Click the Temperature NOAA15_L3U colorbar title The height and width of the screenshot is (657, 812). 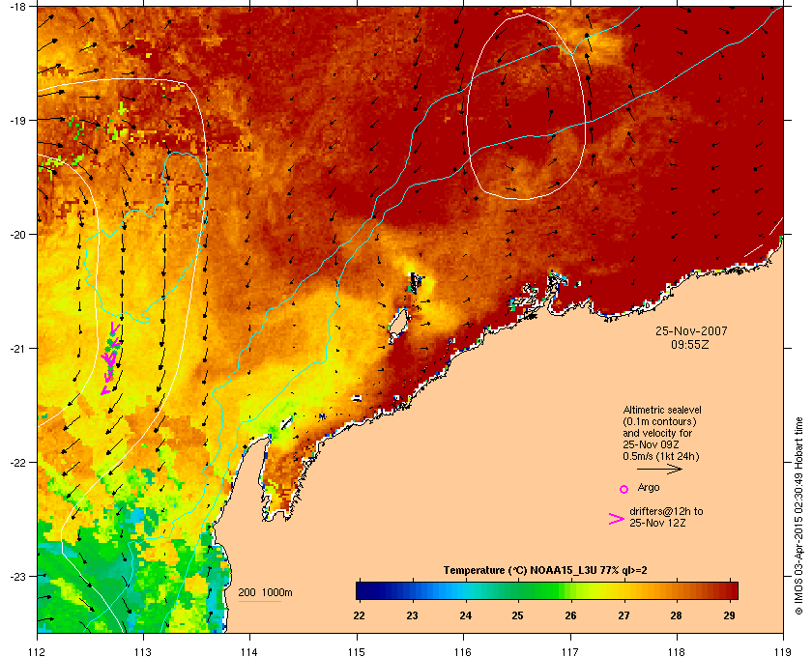click(545, 571)
